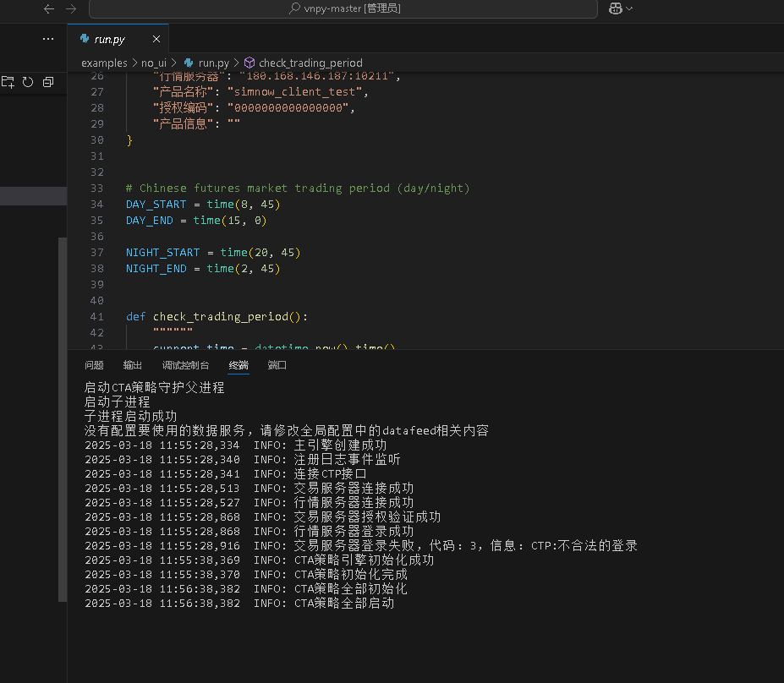The width and height of the screenshot is (784, 683).
Task: Close the run.py tab
Action: click(x=156, y=39)
